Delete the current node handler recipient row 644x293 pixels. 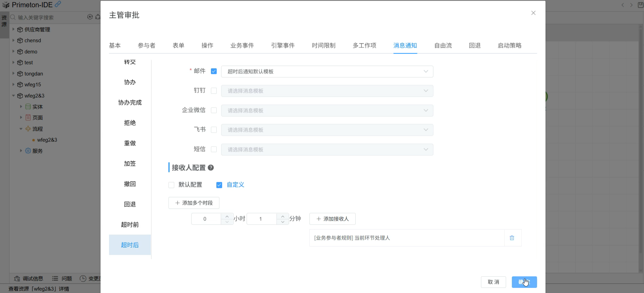[512, 238]
